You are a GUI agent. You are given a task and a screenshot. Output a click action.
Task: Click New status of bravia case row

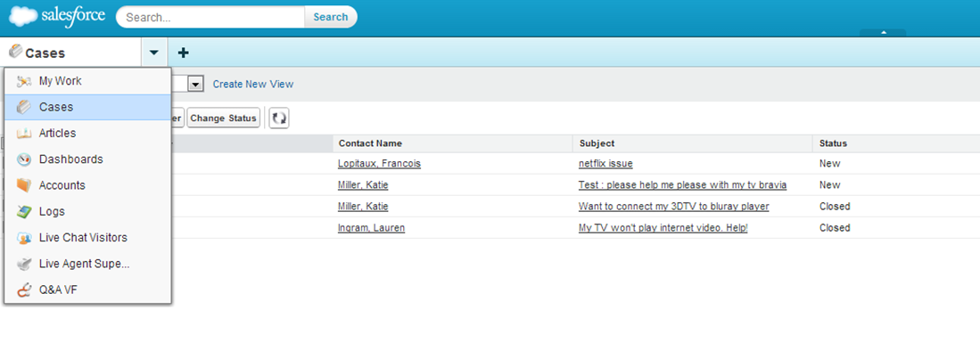tap(830, 184)
